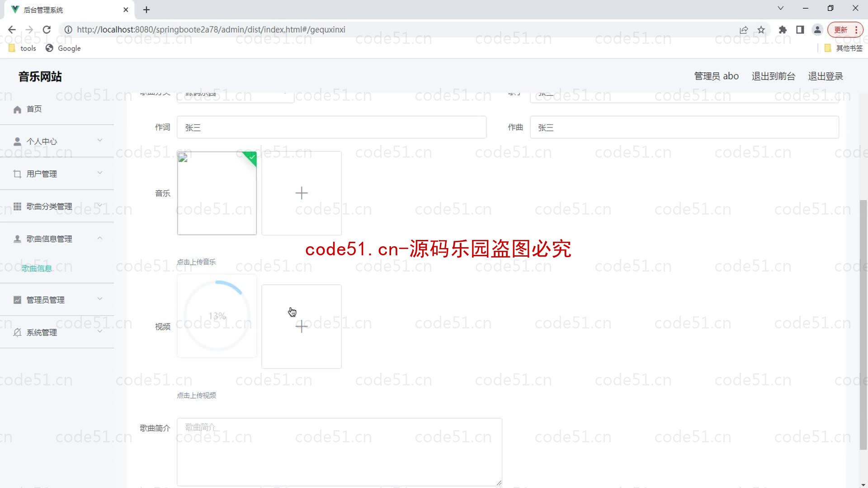Toggle the chevron next to 管理员管理
The image size is (868, 488).
coord(100,299)
